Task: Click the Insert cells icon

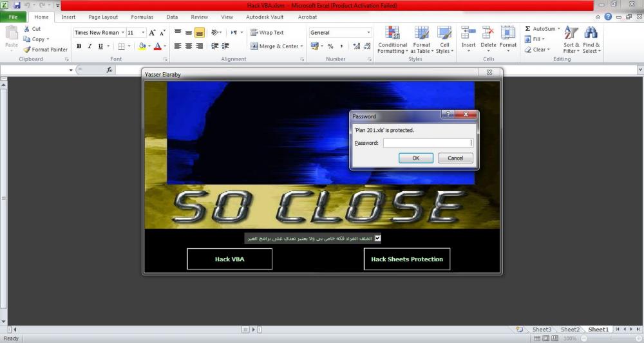Action: click(468, 32)
